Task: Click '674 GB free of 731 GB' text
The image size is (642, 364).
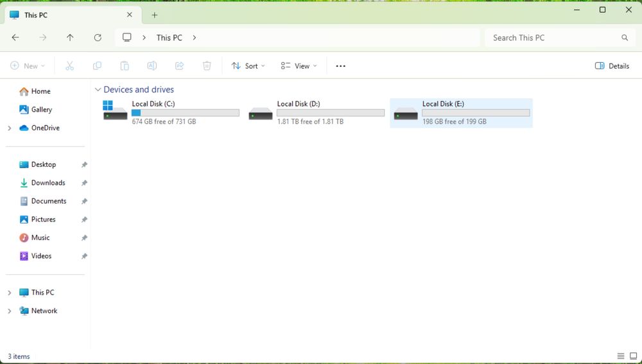Action: pyautogui.click(x=164, y=121)
